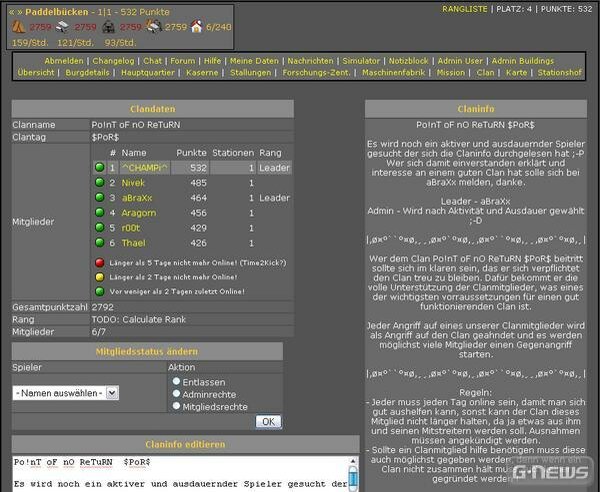The height and width of the screenshot is (492, 600).
Task: Click the storage capacity icon
Action: point(154,26)
